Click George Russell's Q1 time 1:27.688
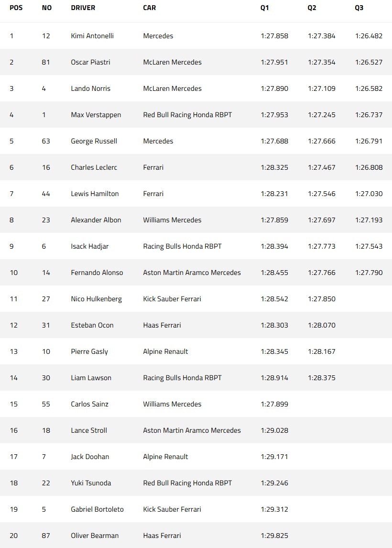The width and height of the screenshot is (392, 548). [x=274, y=141]
